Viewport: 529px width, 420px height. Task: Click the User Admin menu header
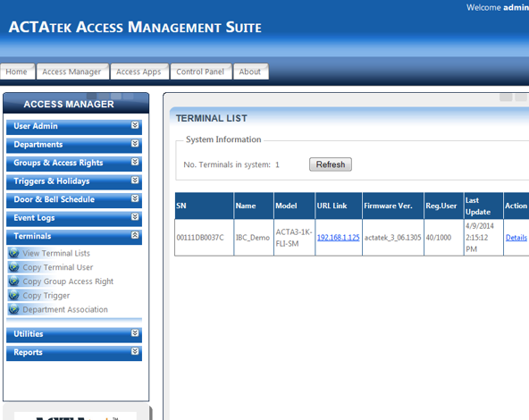click(x=74, y=127)
